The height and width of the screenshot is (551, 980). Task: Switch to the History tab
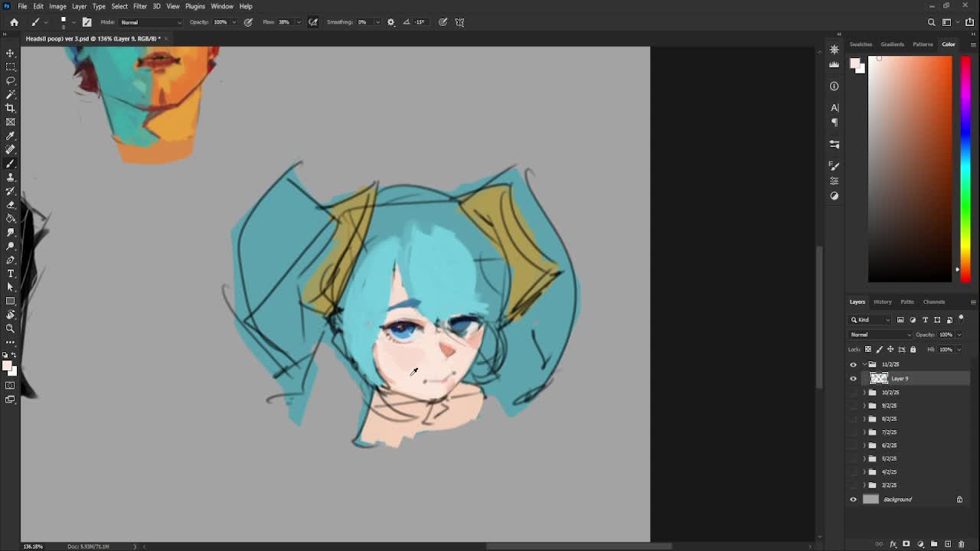click(882, 302)
